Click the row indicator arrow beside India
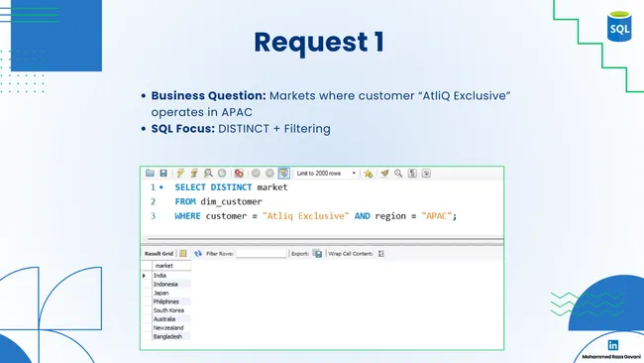Image resolution: width=644 pixels, height=363 pixels. click(145, 276)
